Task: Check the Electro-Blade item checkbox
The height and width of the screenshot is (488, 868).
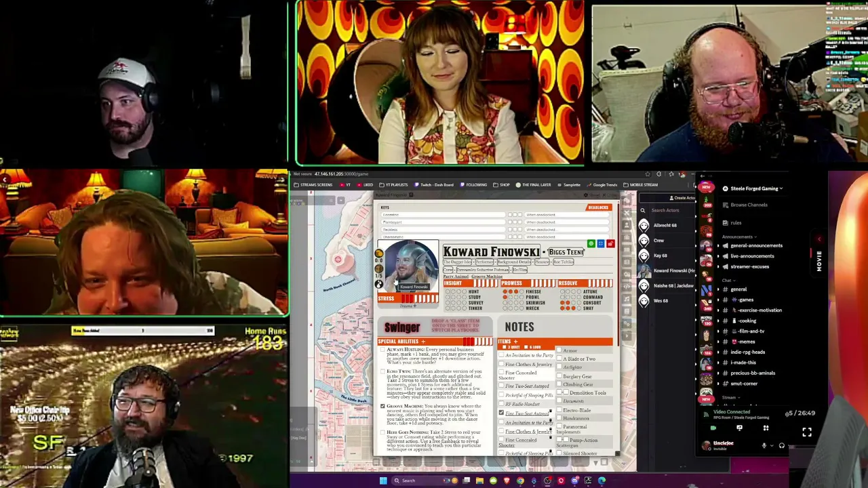Action: tap(559, 411)
